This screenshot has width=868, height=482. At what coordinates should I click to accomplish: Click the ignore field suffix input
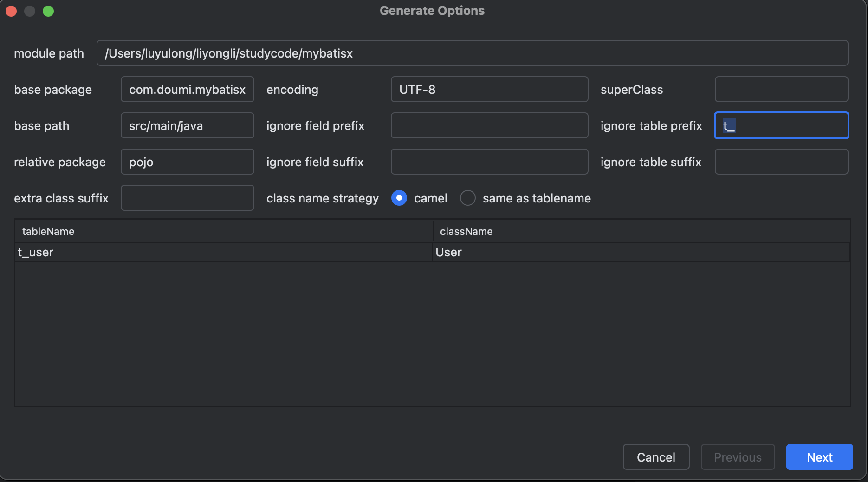click(x=489, y=162)
